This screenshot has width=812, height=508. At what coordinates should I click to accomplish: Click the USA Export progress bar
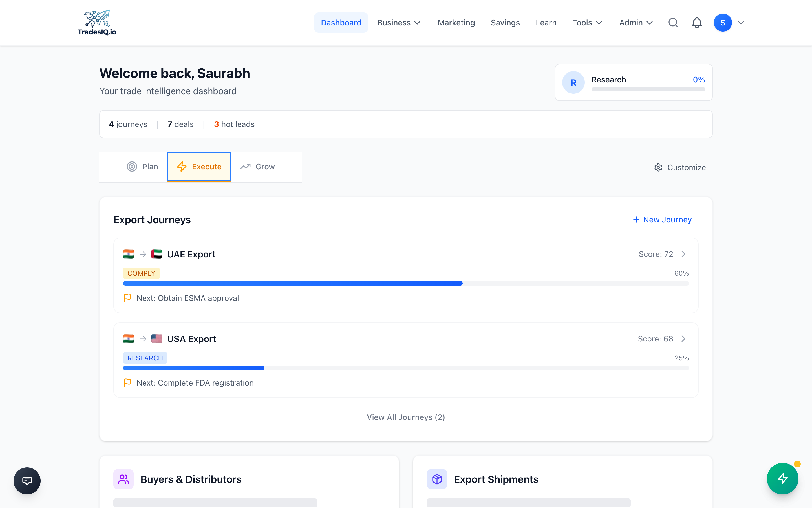(x=406, y=368)
